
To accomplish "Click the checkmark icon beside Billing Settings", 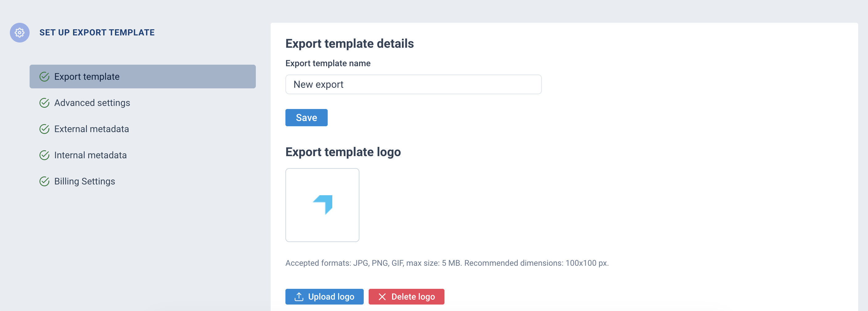I will [x=44, y=181].
